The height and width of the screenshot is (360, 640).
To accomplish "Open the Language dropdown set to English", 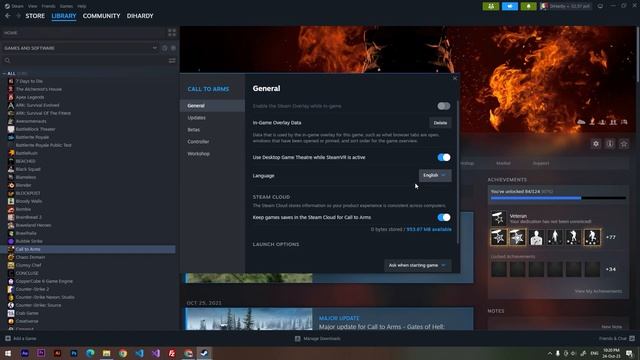I will pos(435,176).
